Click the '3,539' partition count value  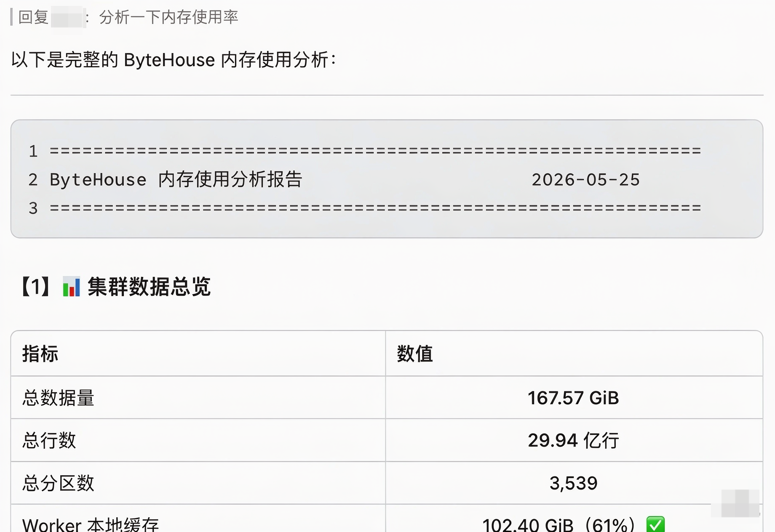click(574, 483)
